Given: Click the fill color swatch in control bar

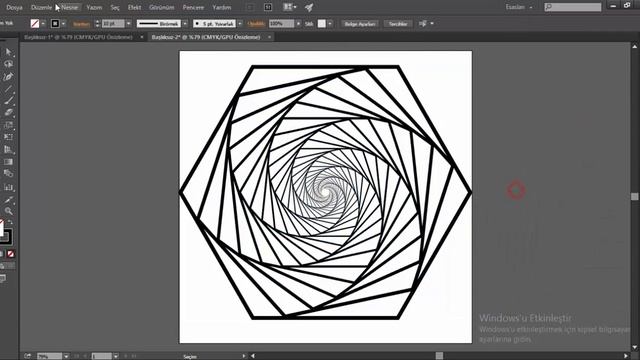Looking at the screenshot, I should [35, 24].
